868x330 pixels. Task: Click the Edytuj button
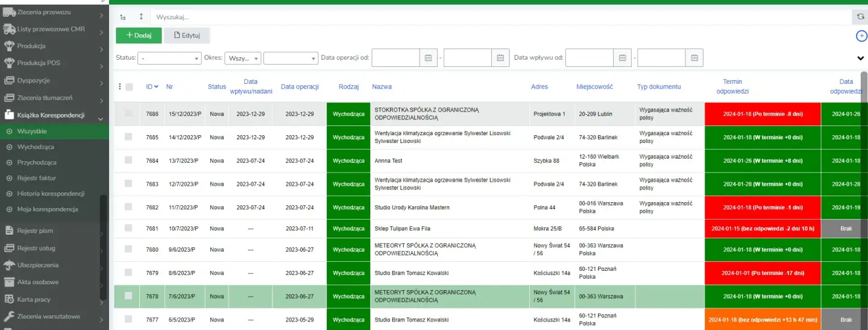coord(187,36)
